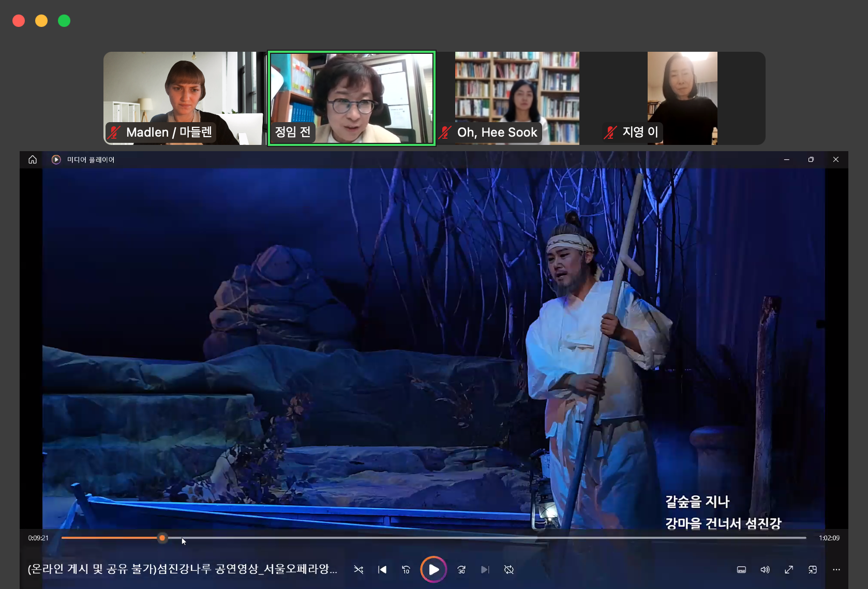Toggle shuffle mode off or on
The width and height of the screenshot is (868, 589).
point(358,569)
